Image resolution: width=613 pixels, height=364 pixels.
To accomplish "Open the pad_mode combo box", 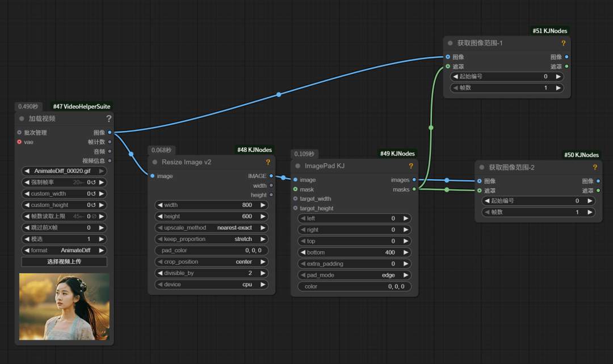I will click(x=354, y=275).
